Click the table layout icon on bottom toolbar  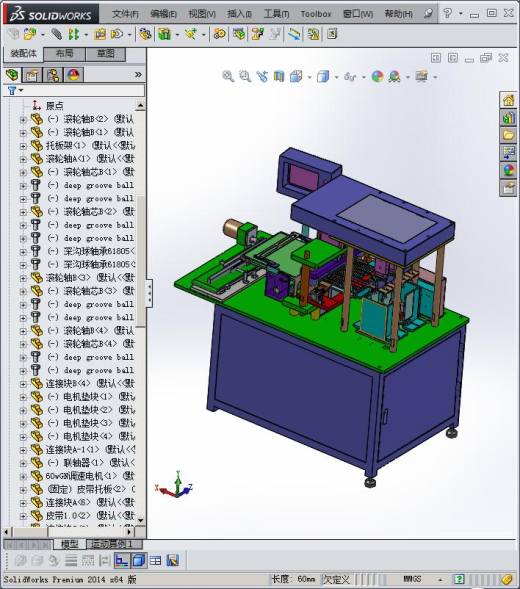click(156, 561)
